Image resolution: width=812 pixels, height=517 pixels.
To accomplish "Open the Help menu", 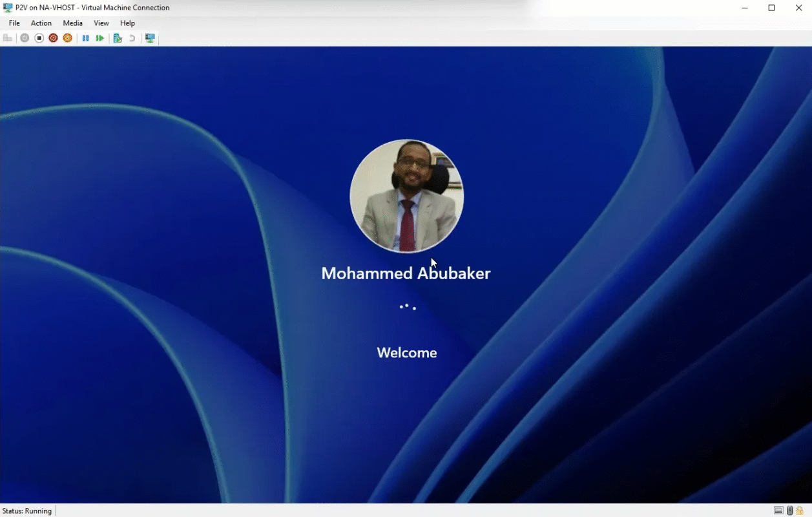I will [127, 23].
